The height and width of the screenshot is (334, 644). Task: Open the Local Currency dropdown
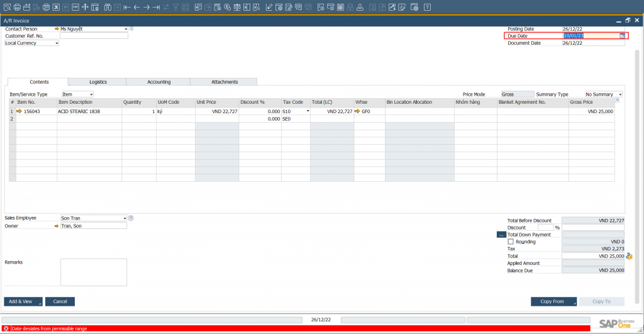57,43
